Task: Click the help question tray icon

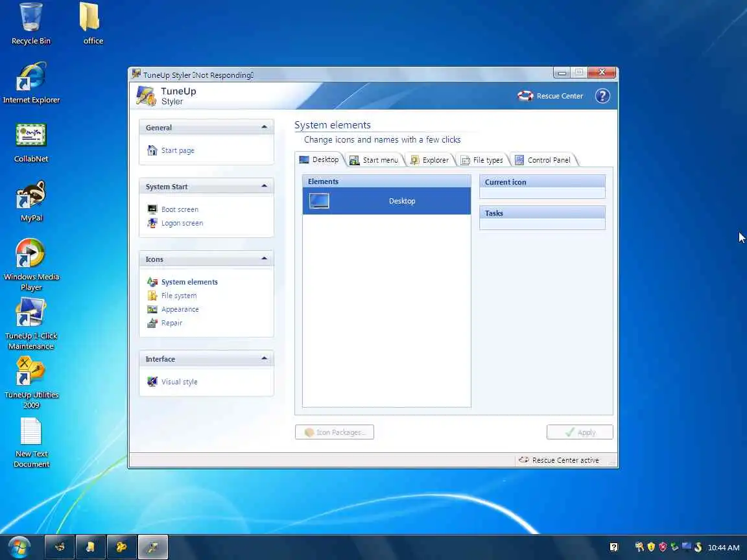Action: [613, 547]
